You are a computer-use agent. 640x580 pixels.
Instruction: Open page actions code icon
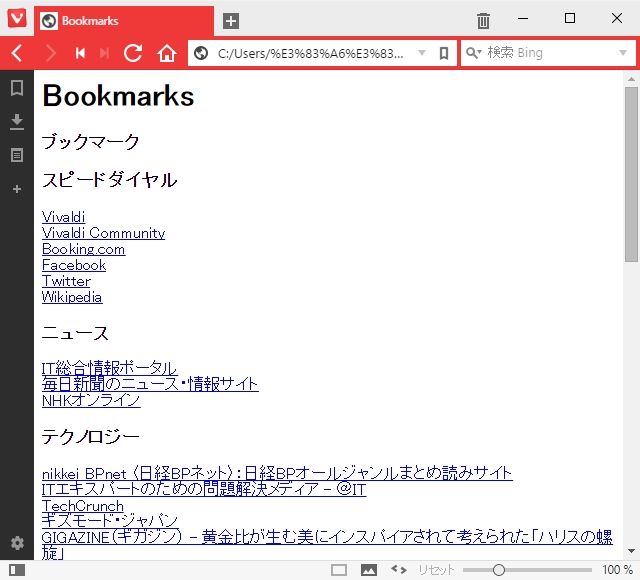[398, 569]
